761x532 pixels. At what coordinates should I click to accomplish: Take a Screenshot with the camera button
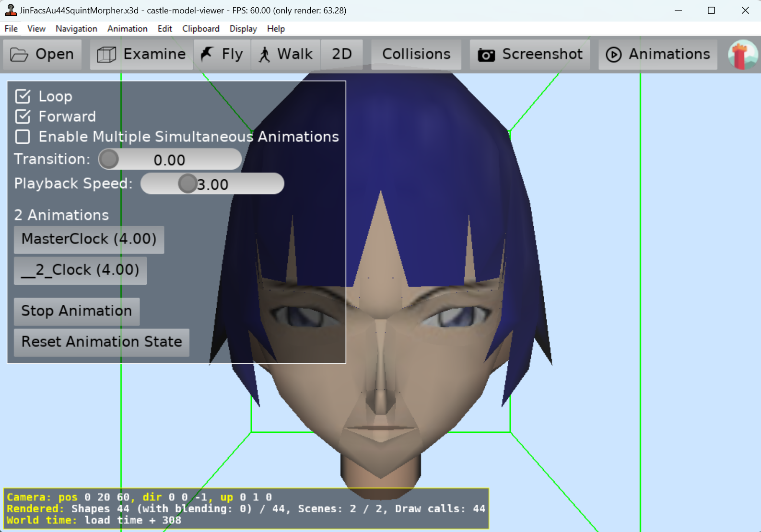[x=486, y=55]
